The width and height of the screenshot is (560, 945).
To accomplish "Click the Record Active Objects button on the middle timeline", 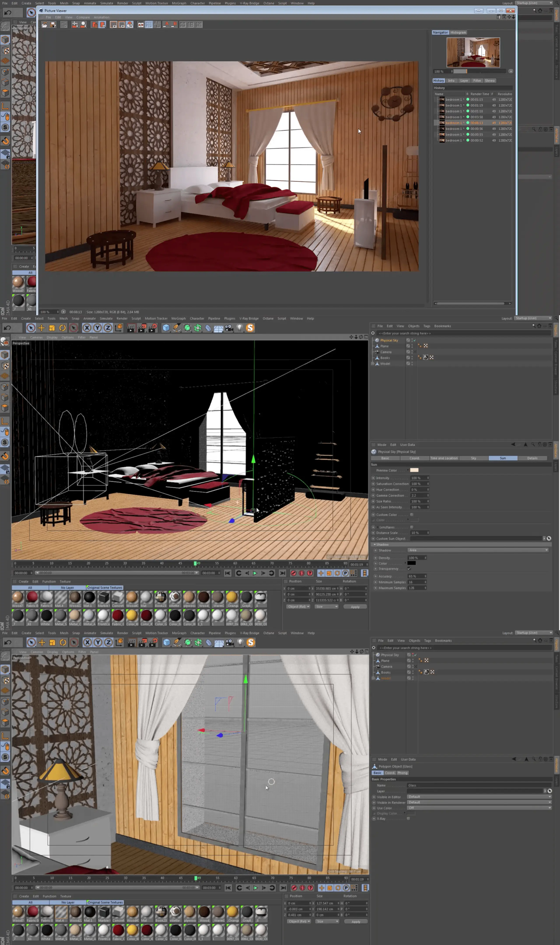I will [293, 573].
